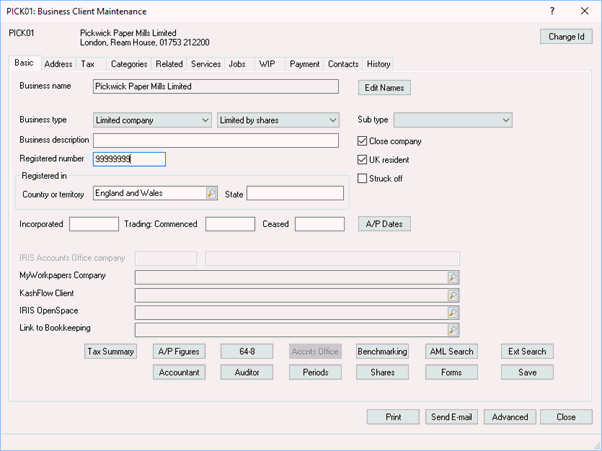This screenshot has width=602, height=451.
Task: Open the Contacts tab
Action: [343, 64]
